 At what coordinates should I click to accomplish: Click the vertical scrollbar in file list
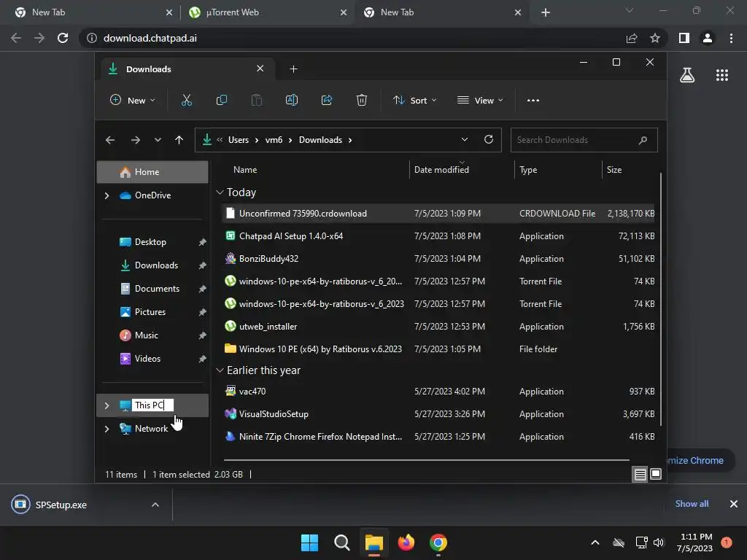[x=661, y=299]
